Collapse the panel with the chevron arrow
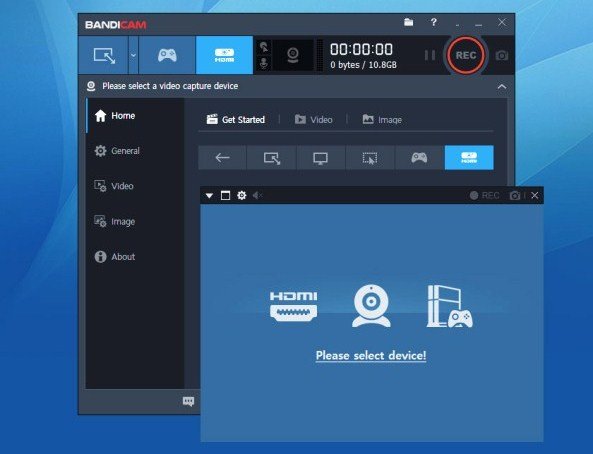593x454 pixels. click(502, 86)
